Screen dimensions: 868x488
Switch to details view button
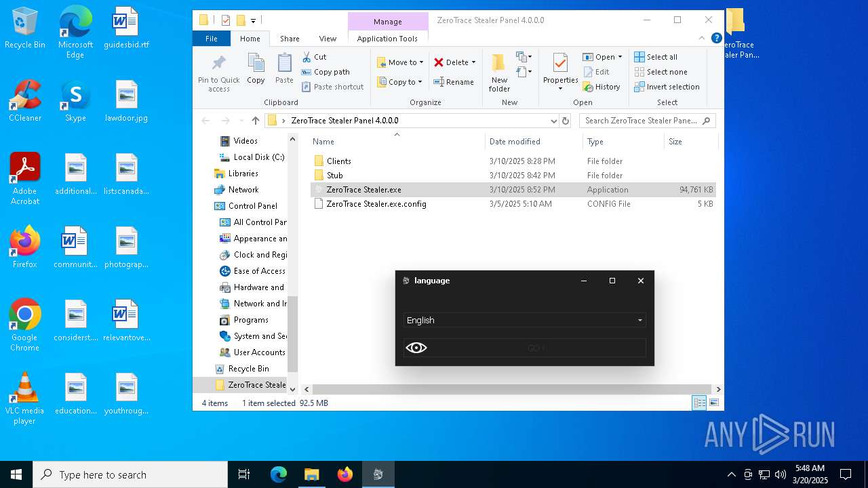pos(699,403)
